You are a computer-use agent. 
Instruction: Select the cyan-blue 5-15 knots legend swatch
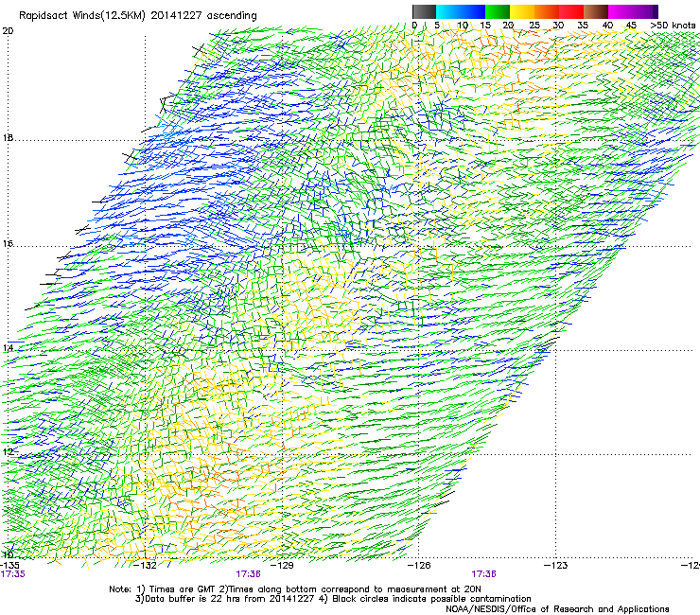[461, 11]
